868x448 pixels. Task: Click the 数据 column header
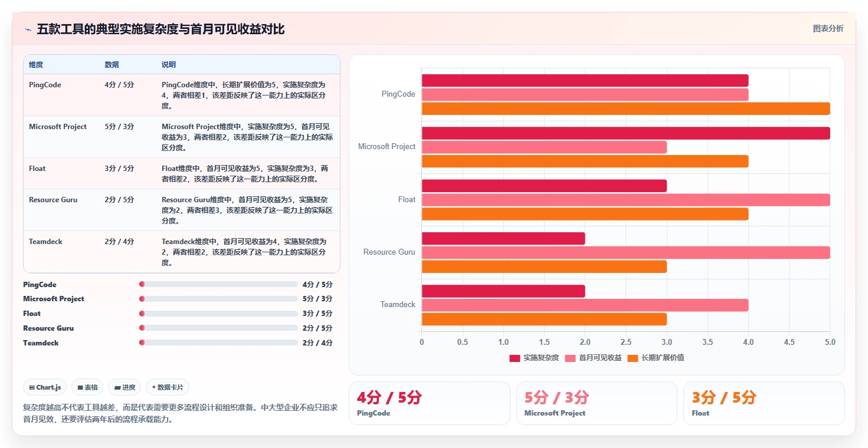[x=112, y=65]
